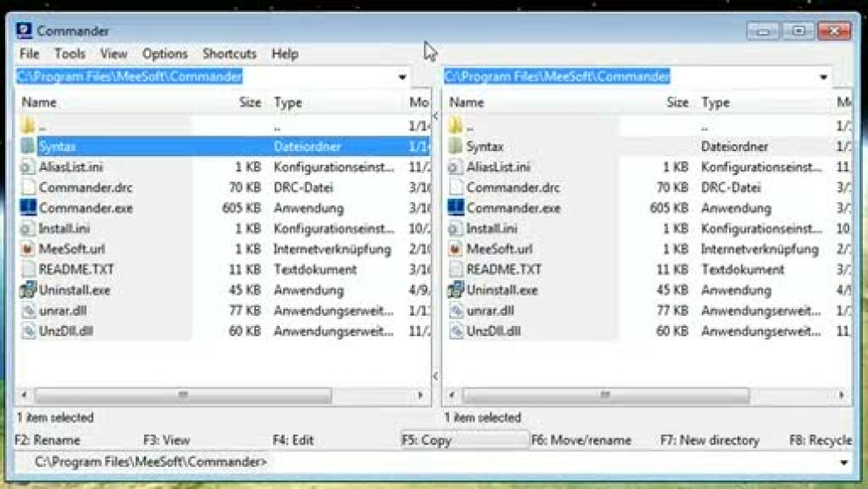Image resolution: width=868 pixels, height=489 pixels.
Task: Click the parent folder icon in left pane
Action: coord(27,126)
